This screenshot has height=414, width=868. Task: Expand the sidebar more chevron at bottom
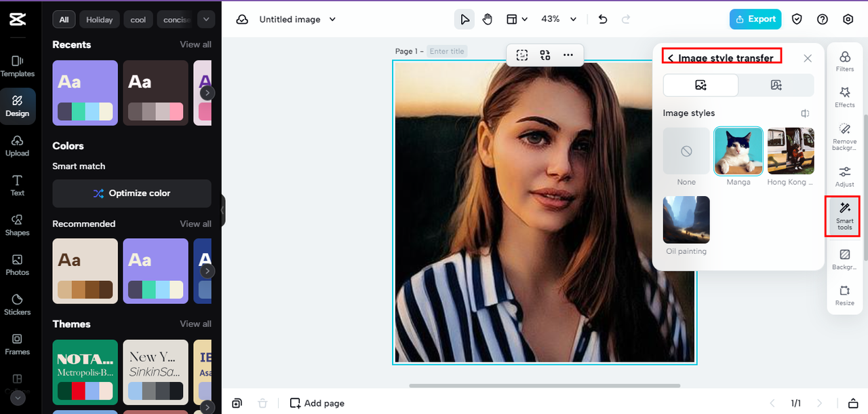[x=18, y=398]
